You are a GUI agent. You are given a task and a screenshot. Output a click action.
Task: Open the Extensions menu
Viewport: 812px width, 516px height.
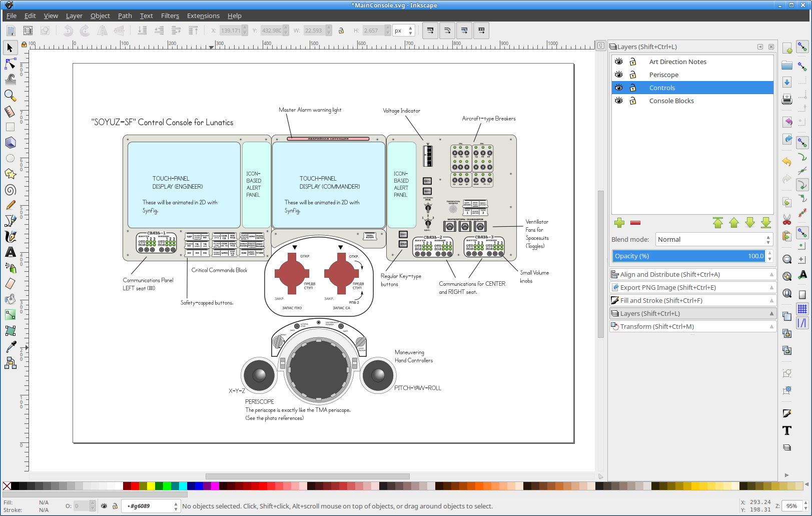[203, 16]
